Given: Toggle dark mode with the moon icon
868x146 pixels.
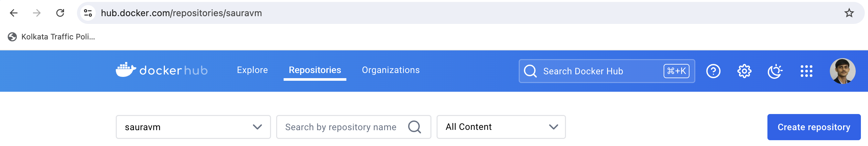Looking at the screenshot, I should (775, 71).
